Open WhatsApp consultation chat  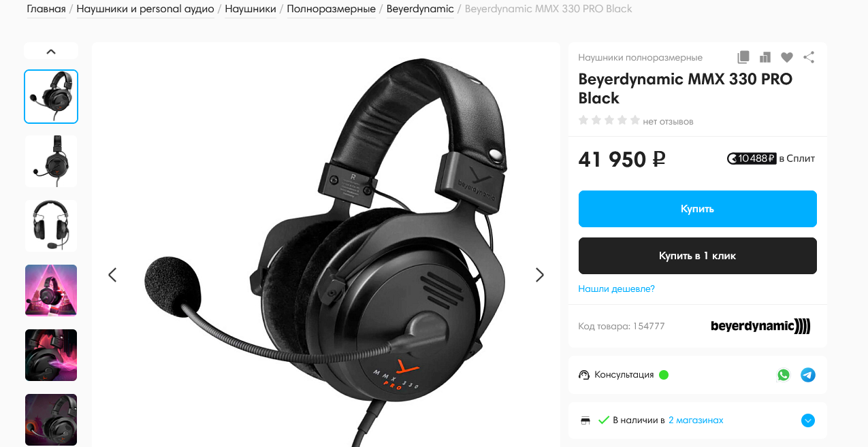784,375
